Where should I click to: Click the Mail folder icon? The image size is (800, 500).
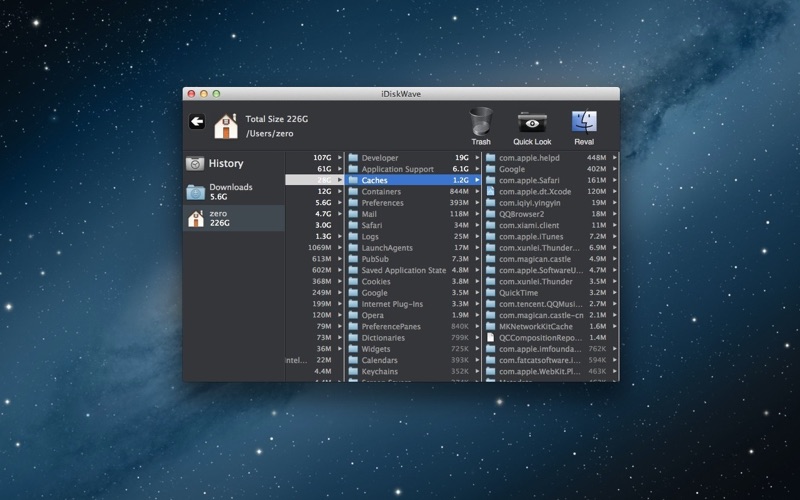[x=353, y=214]
